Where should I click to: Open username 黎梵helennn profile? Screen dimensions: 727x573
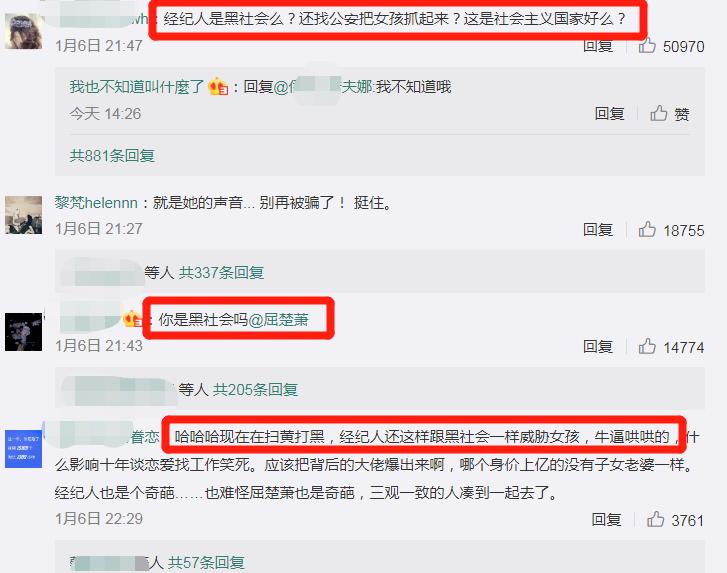tap(96, 203)
